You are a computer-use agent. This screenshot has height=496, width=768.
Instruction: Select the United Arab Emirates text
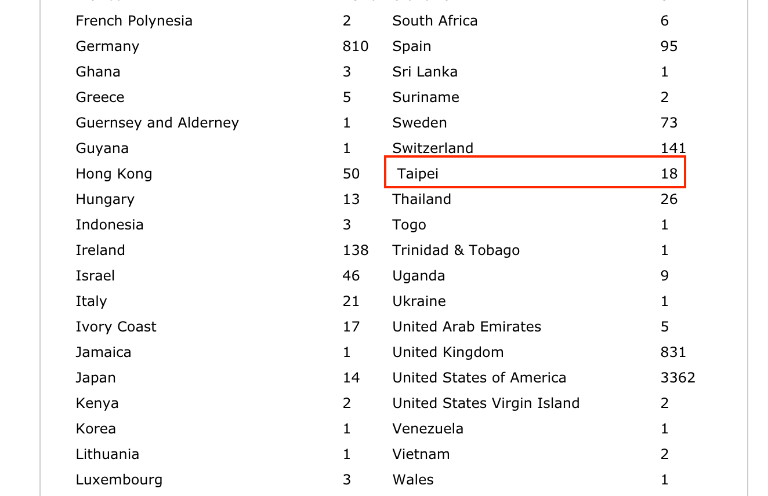467,327
